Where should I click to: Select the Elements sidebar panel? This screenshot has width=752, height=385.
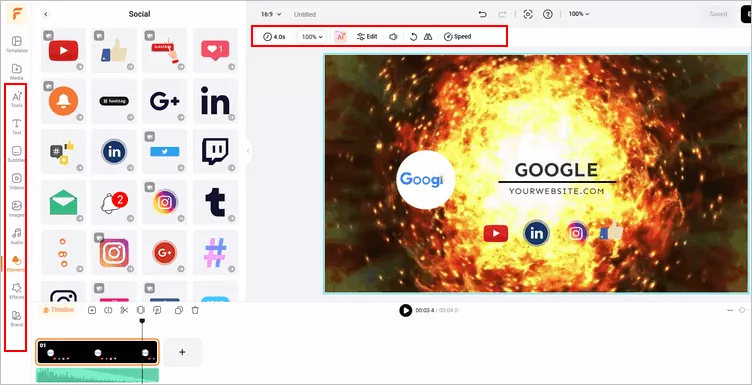[16, 263]
